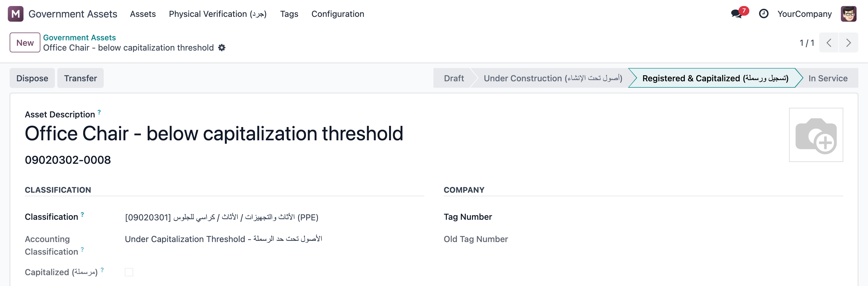
Task: Open the user avatar menu
Action: (x=848, y=14)
